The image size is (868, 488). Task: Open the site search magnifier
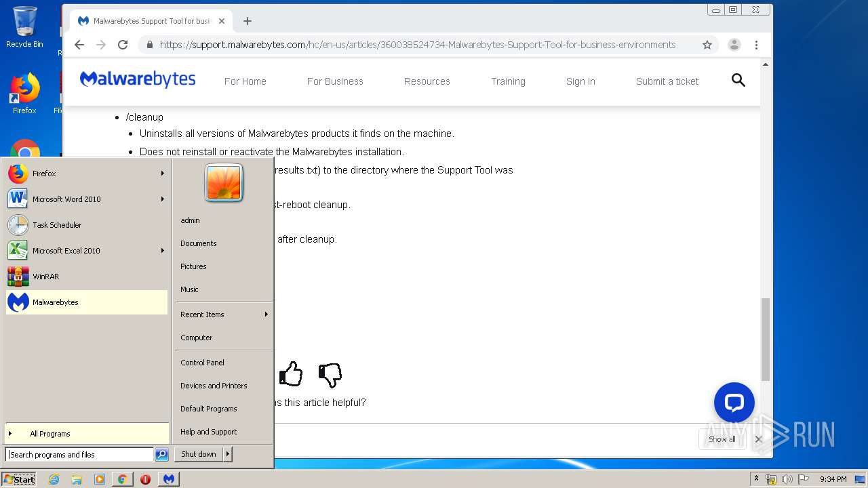point(738,81)
